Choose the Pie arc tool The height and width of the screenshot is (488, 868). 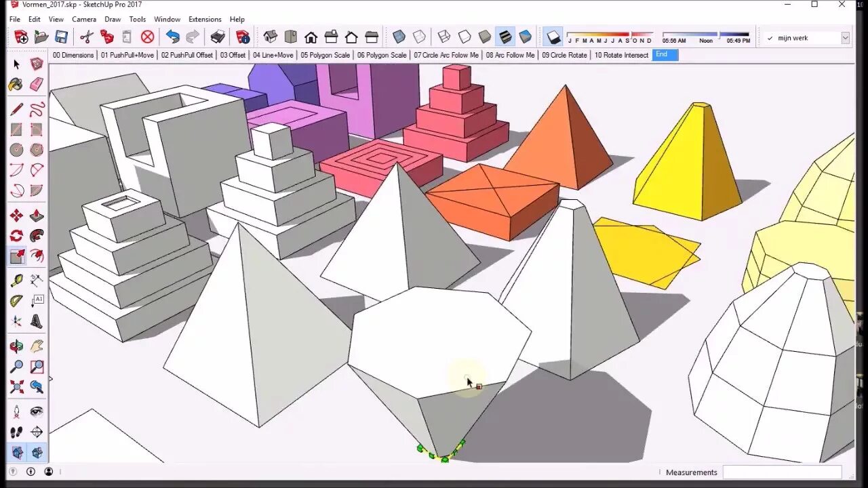coord(37,190)
